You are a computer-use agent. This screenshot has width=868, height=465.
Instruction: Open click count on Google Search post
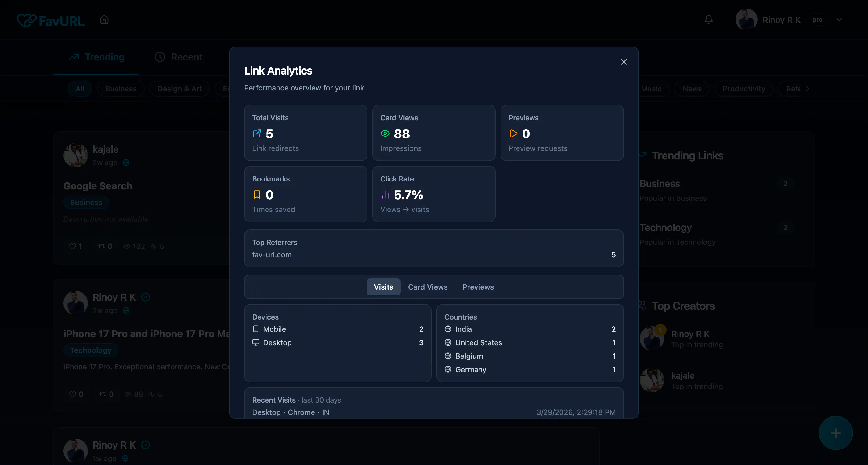(x=157, y=247)
